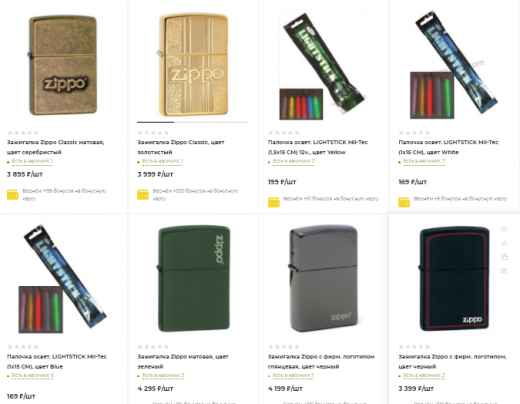
Task: Open quick view eye icon on black Zippo card
Action: click(504, 270)
